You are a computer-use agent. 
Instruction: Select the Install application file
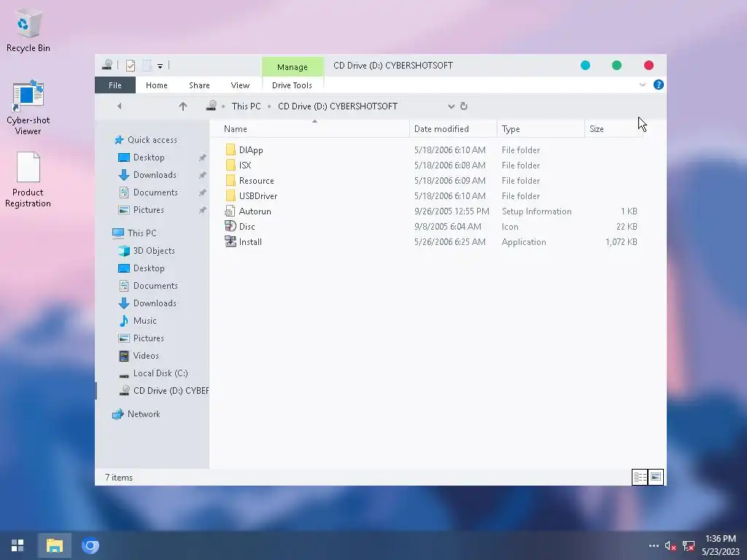tap(250, 241)
